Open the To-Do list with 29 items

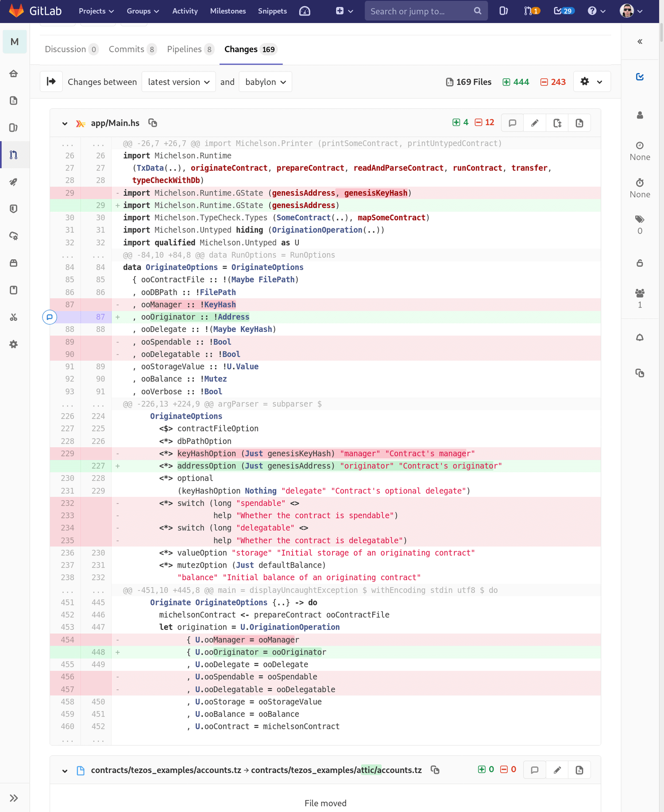click(x=564, y=11)
